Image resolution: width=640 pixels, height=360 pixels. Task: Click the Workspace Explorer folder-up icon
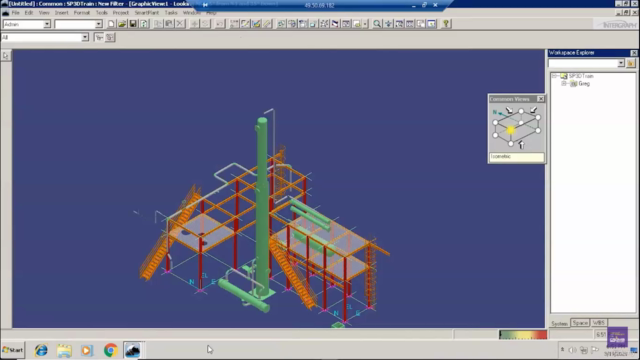coord(631,63)
